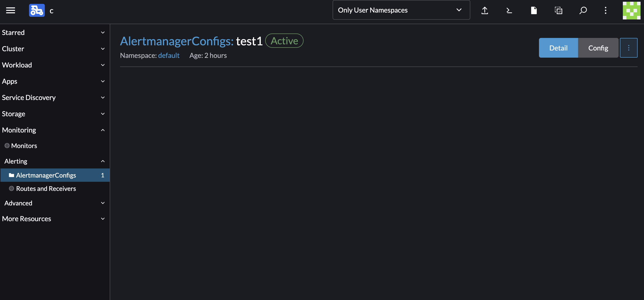Copy KubeConfig to clipboard icon
This screenshot has height=300, width=644.
tap(558, 10)
